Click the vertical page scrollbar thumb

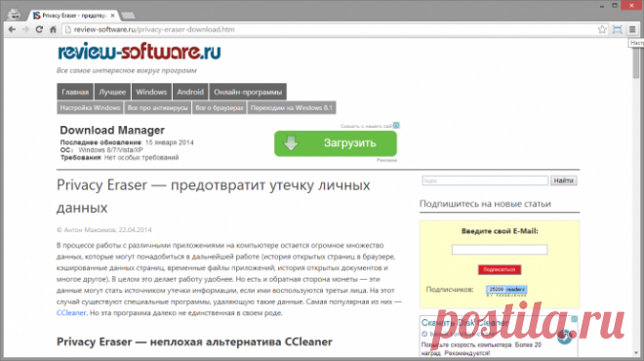coord(636,63)
